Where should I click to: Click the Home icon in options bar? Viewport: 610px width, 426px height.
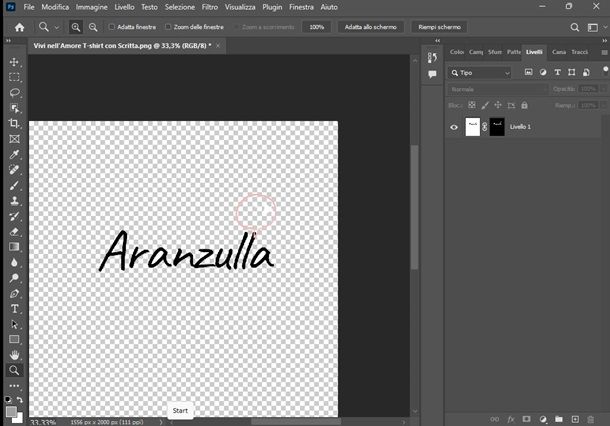19,27
